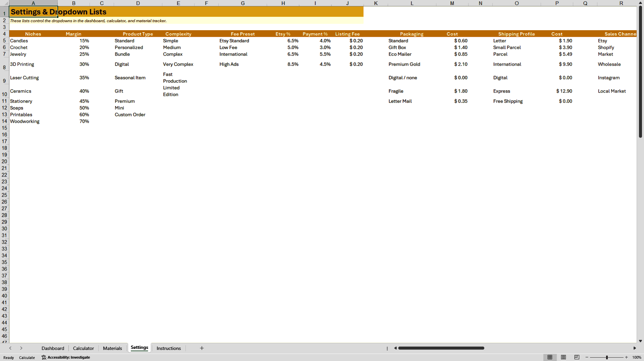Image resolution: width=644 pixels, height=361 pixels.
Task: Click the vertical scrollbar thumb
Action: point(640,72)
